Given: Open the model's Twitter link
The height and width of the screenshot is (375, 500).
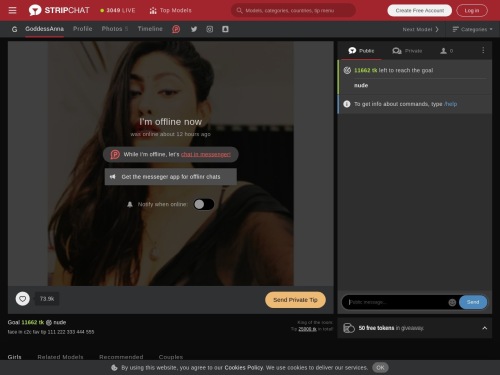Looking at the screenshot, I should pyautogui.click(x=194, y=29).
